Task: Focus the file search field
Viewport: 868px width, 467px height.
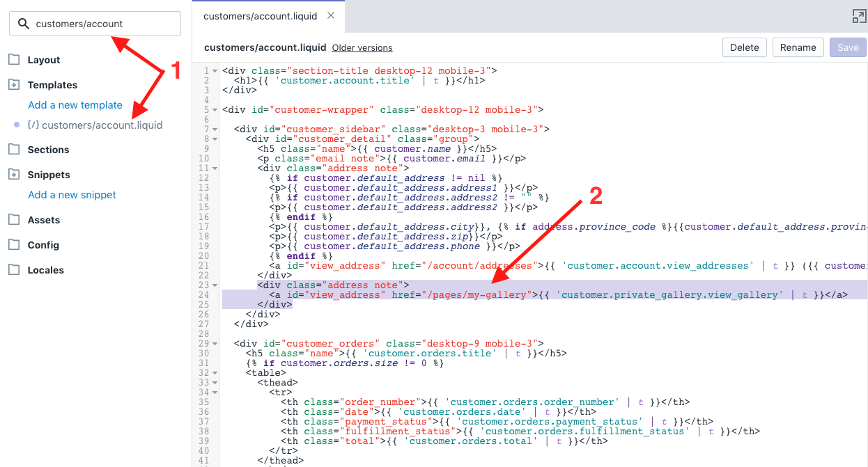Action: (x=95, y=24)
